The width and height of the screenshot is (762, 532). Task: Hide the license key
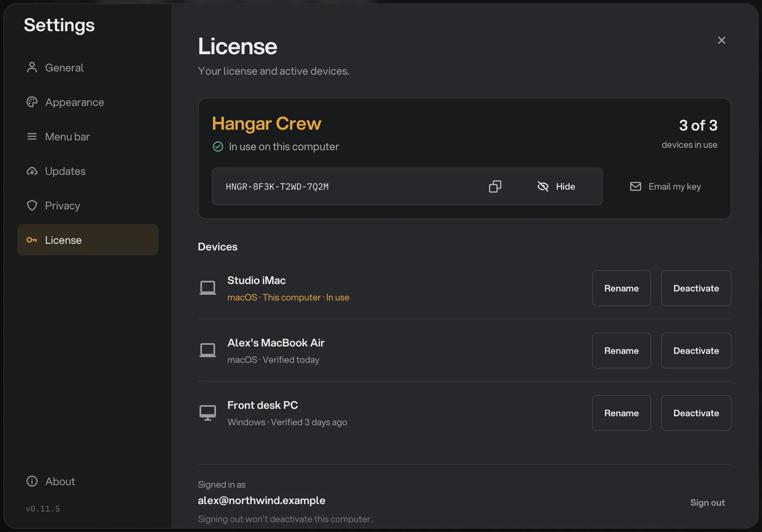[556, 186]
